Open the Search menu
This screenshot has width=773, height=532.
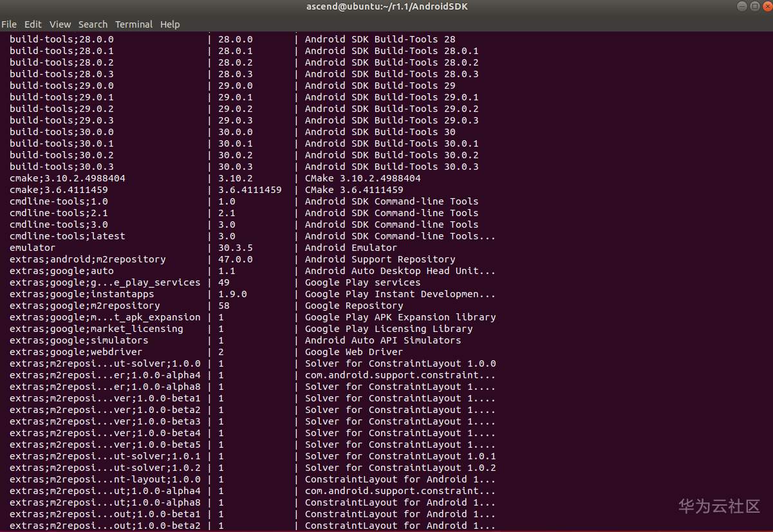[93, 24]
